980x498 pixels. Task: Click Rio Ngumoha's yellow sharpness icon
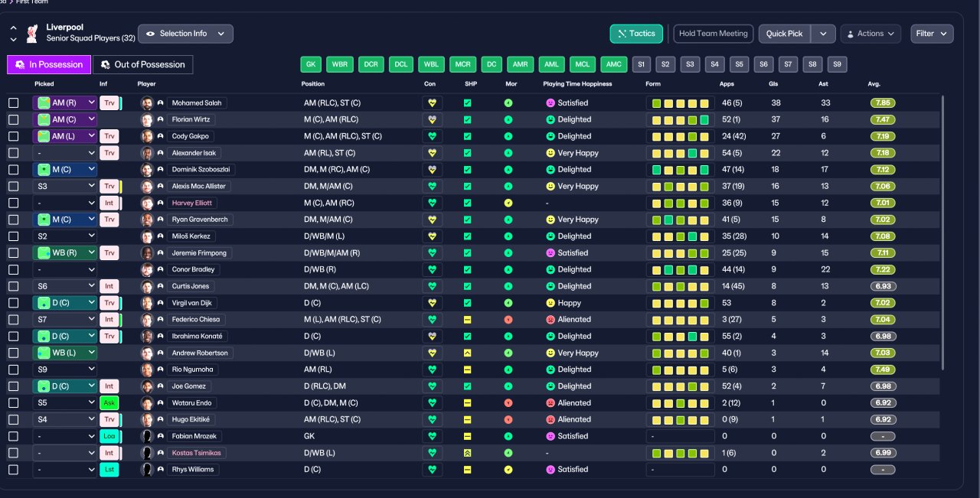click(x=467, y=369)
